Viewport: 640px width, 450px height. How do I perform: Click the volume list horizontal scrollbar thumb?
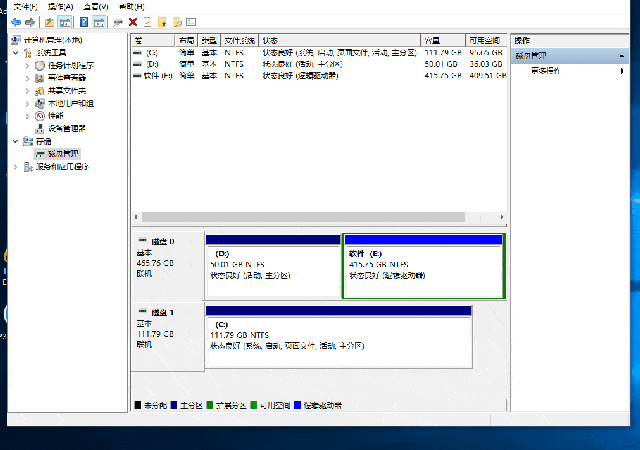(303, 217)
